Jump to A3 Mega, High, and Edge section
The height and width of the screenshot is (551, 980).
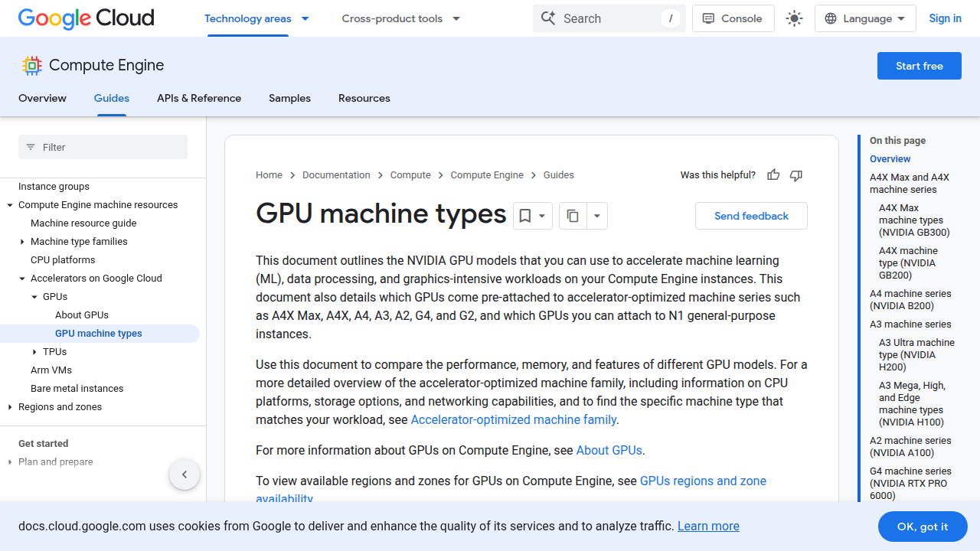pos(912,404)
